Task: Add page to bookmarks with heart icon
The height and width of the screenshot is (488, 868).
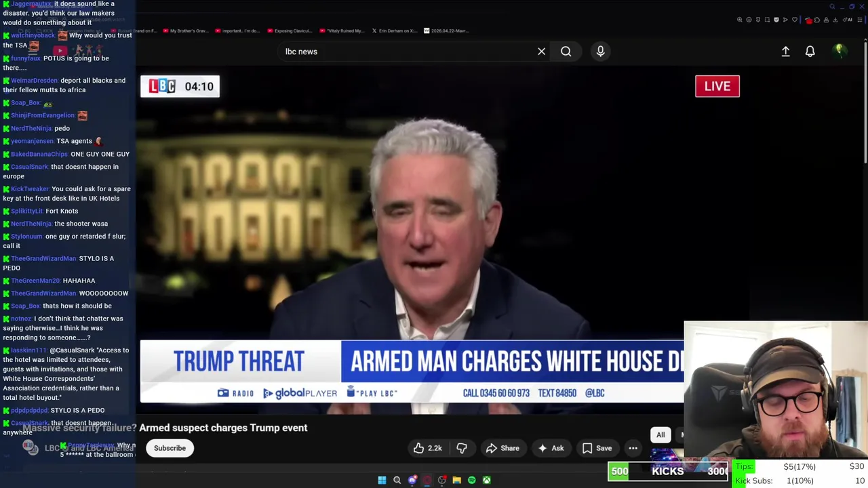Action: pyautogui.click(x=795, y=20)
